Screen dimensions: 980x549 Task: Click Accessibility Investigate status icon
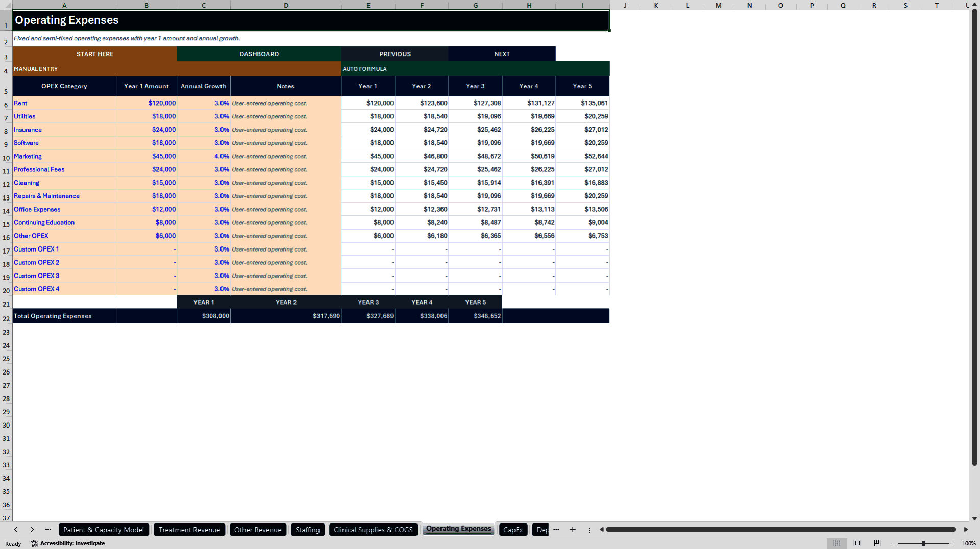(68, 543)
